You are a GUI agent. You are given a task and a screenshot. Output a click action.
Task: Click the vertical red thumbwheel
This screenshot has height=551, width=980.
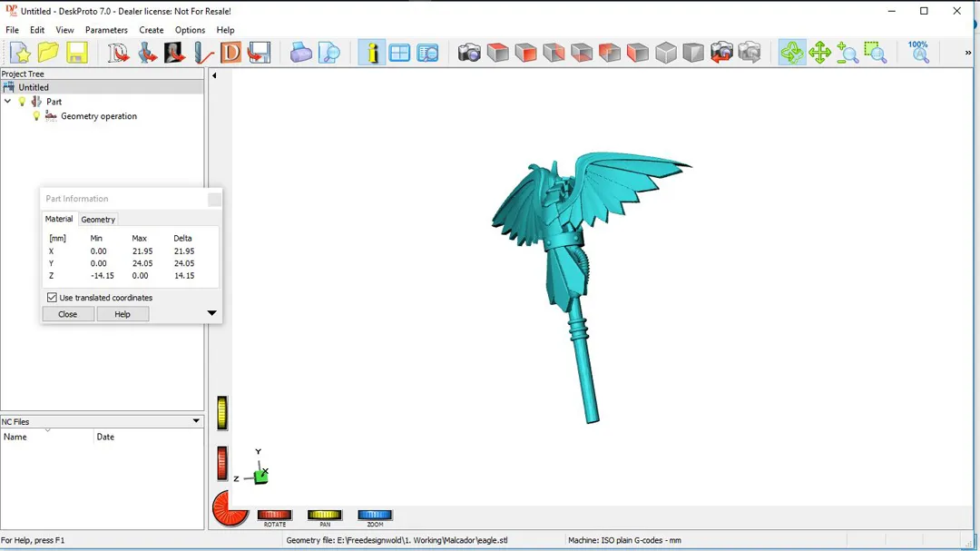click(222, 464)
